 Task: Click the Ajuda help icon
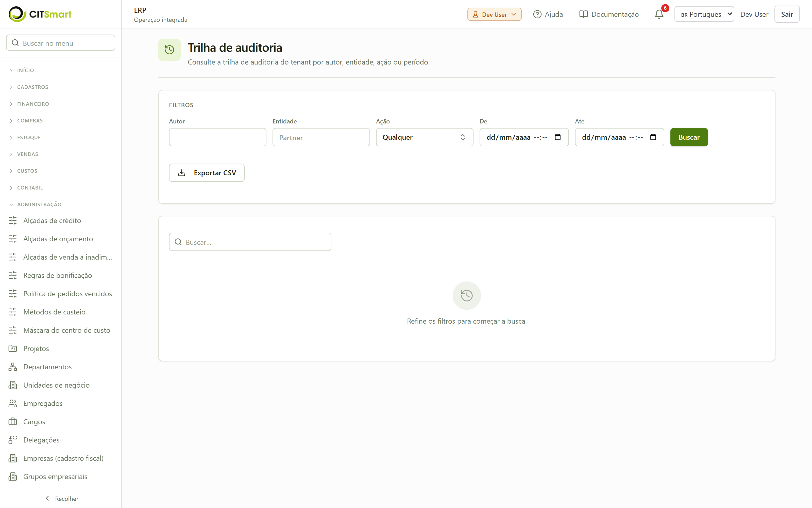pos(537,14)
